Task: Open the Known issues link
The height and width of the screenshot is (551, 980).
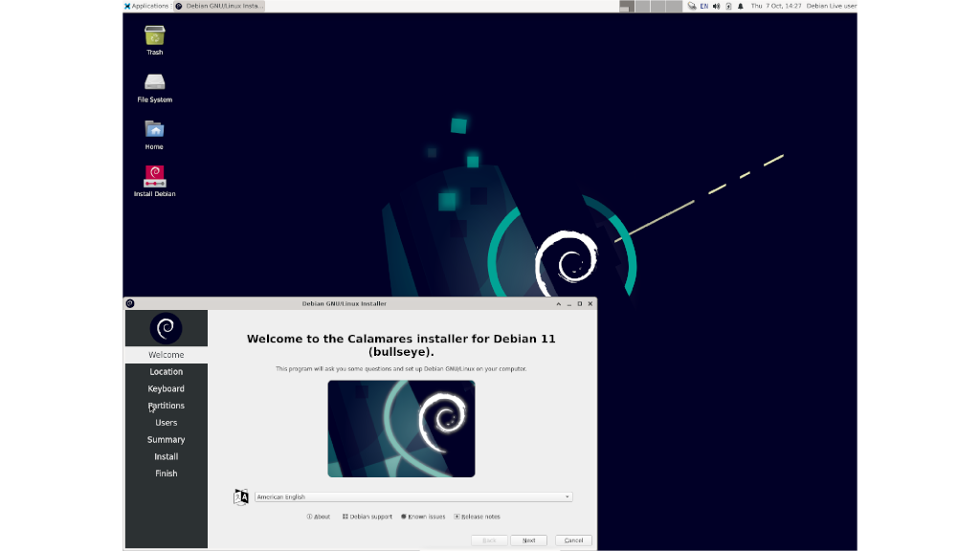Action: (x=423, y=517)
